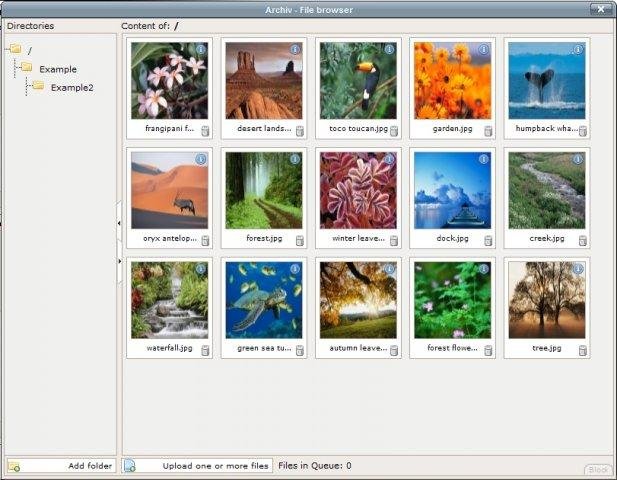The image size is (617, 480).
Task: Open the Example folder in tree
Action: coord(49,68)
